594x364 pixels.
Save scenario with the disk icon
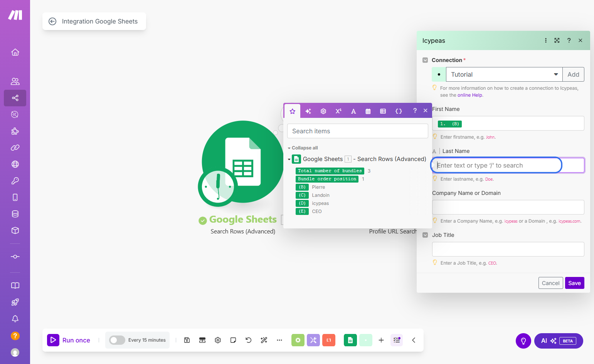tap(187, 340)
